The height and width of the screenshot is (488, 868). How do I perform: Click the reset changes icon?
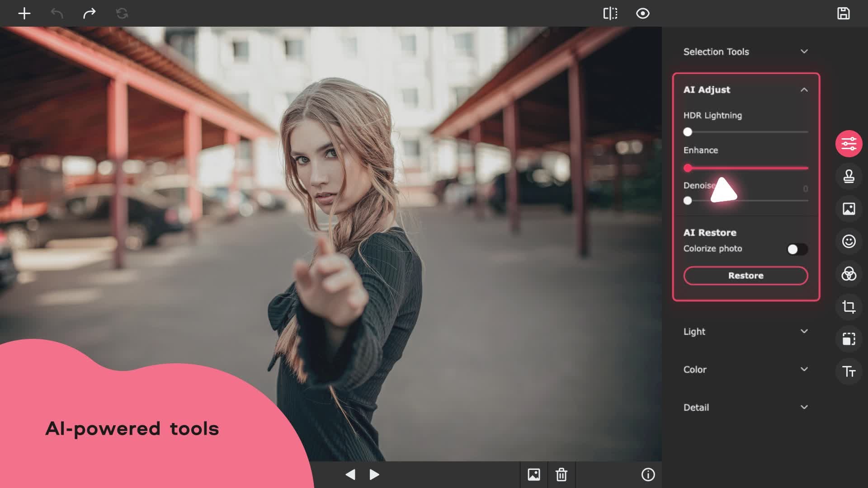tap(122, 14)
